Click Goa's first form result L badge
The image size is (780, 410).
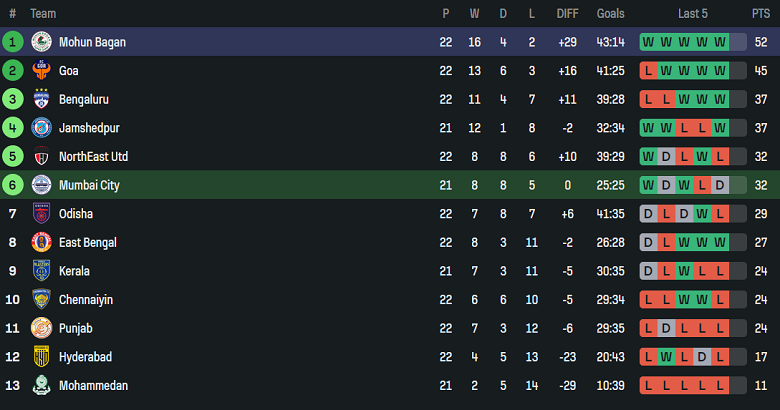pos(649,71)
